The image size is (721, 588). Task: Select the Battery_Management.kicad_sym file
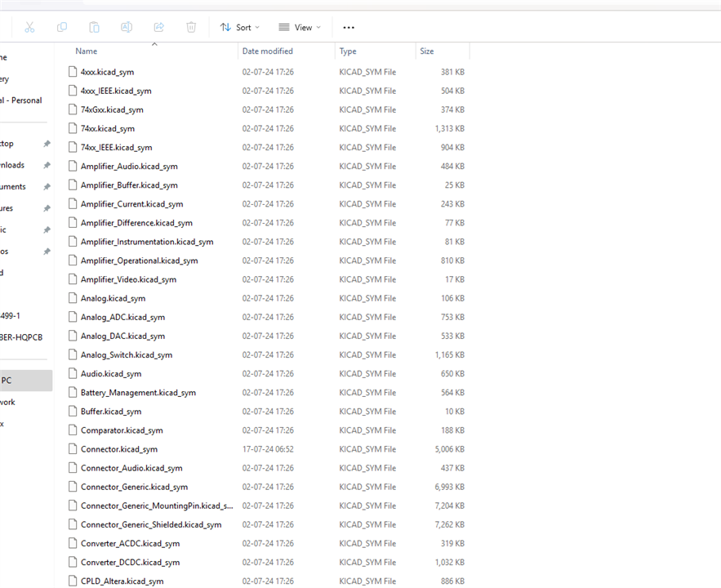tap(137, 393)
